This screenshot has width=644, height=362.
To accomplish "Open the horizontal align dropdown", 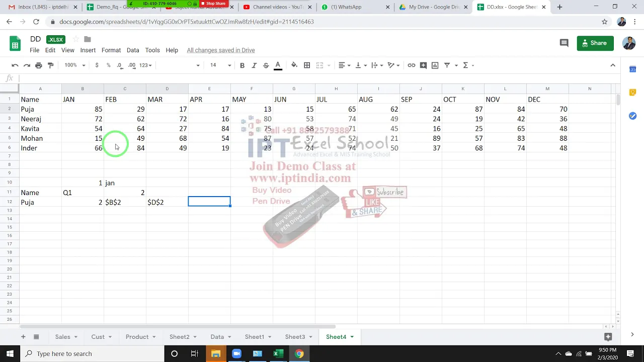I will pyautogui.click(x=344, y=65).
